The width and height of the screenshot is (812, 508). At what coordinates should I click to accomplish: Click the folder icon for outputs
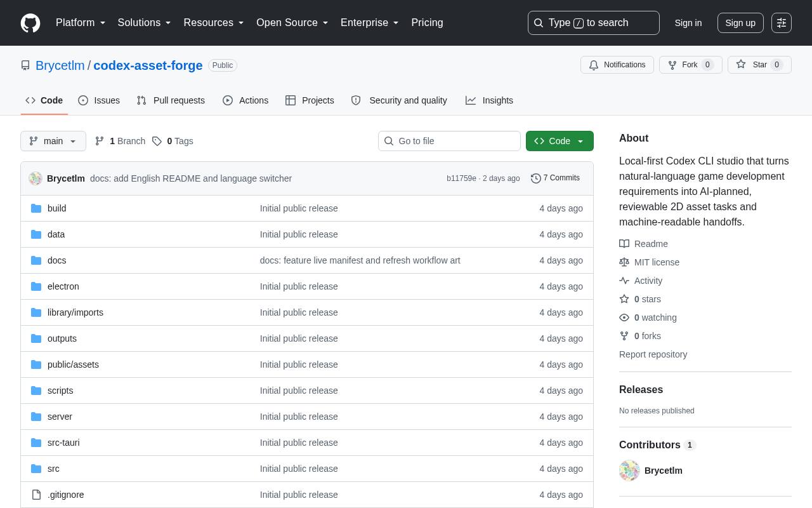[x=36, y=338]
